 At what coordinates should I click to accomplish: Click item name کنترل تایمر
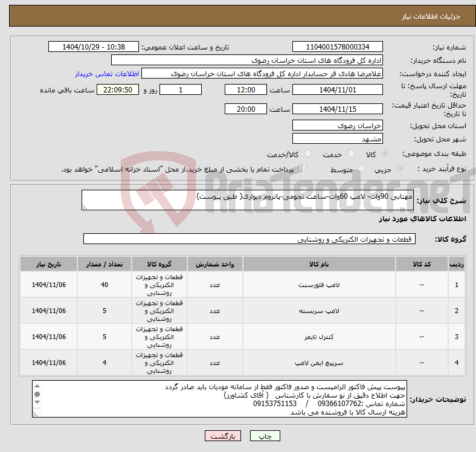tap(319, 337)
